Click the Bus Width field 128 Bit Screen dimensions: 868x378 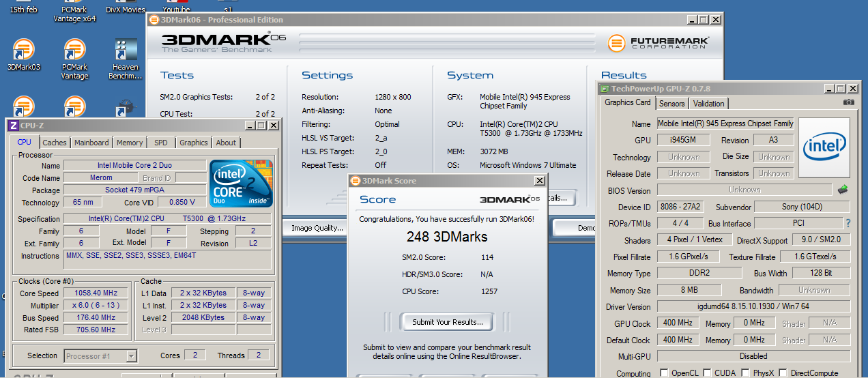pos(821,274)
